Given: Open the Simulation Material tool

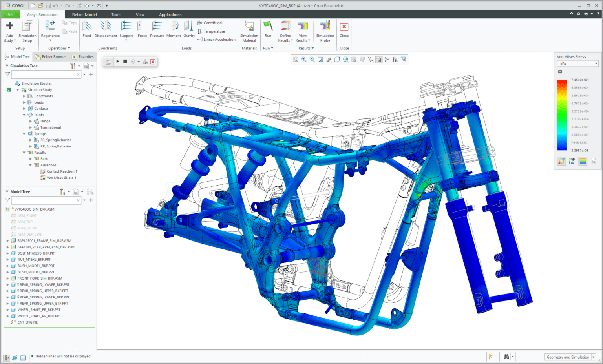Looking at the screenshot, I should click(x=249, y=31).
